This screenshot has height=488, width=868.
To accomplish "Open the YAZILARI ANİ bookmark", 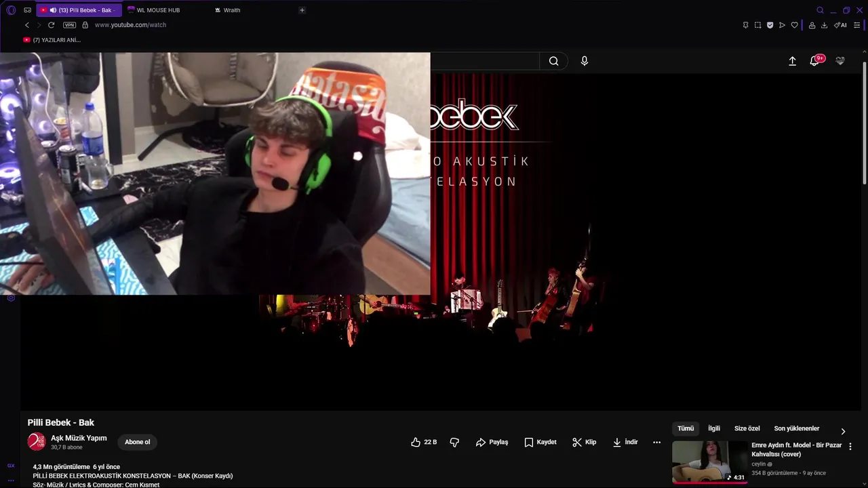I will click(x=52, y=40).
